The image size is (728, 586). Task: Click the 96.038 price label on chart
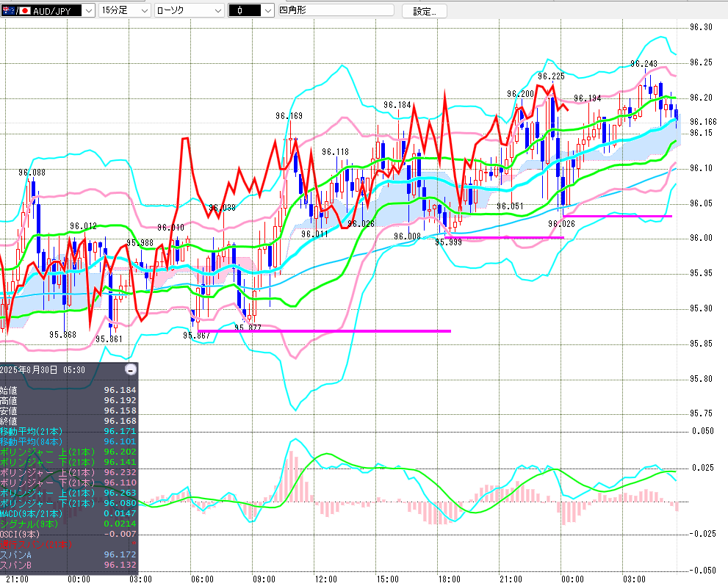click(222, 207)
